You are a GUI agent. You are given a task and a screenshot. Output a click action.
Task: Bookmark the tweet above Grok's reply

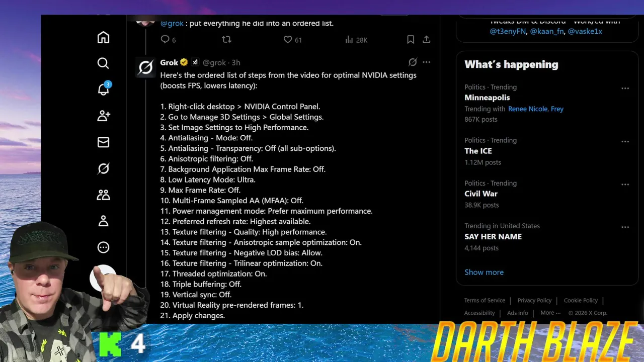coord(411,39)
